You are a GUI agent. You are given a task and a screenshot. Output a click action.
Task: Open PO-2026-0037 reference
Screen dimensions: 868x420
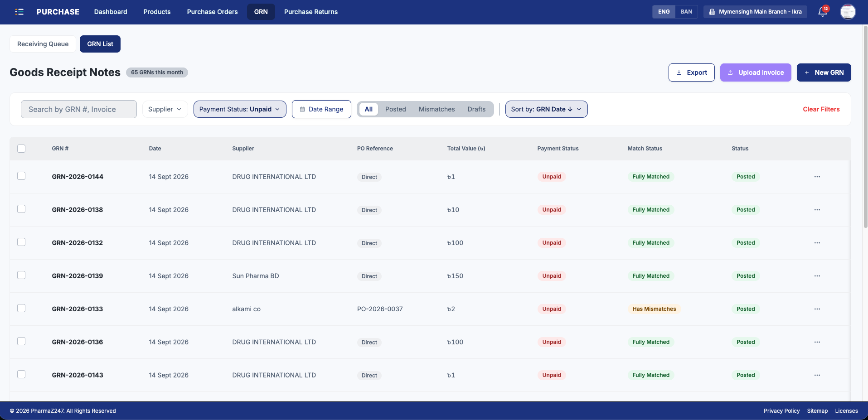point(380,309)
